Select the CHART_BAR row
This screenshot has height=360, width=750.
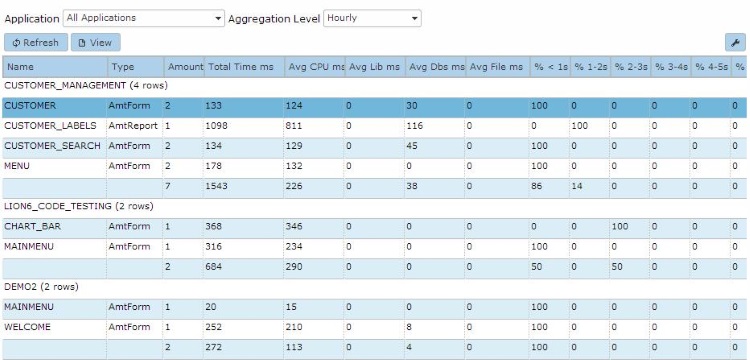[374, 227]
